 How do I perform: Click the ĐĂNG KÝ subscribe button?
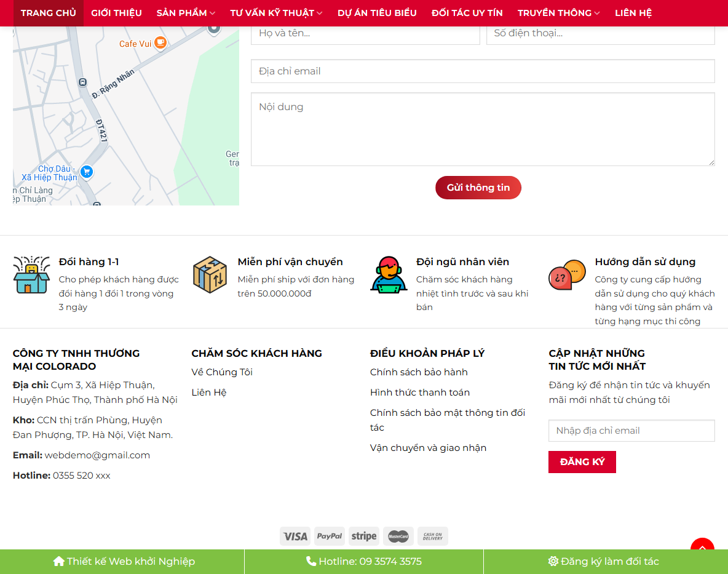coord(582,461)
